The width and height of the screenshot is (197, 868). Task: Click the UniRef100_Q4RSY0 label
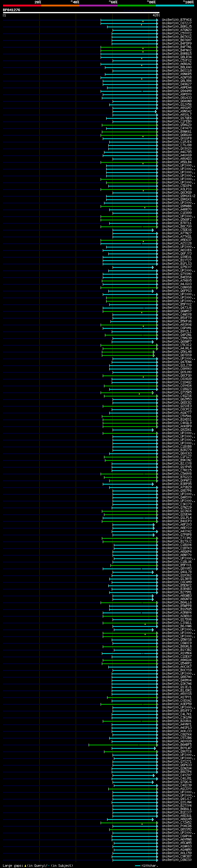(x=177, y=498)
